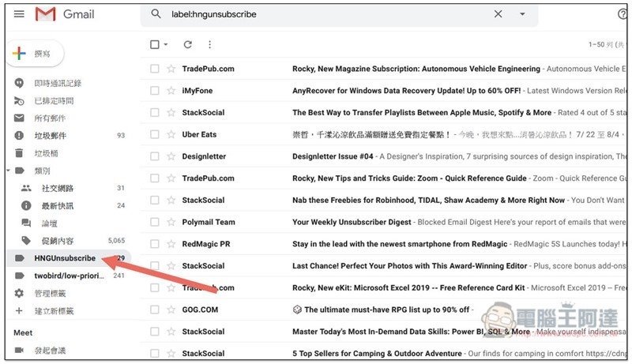Screen dimensions: 632x364
Task: Expand the search options dropdown arrow
Action: (x=522, y=14)
